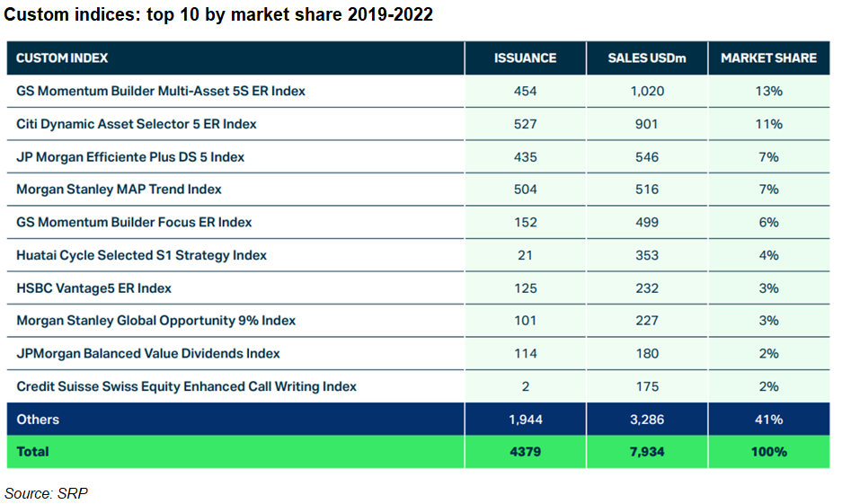This screenshot has width=842, height=504.
Task: Select the ISSUANCE column header
Action: (525, 58)
